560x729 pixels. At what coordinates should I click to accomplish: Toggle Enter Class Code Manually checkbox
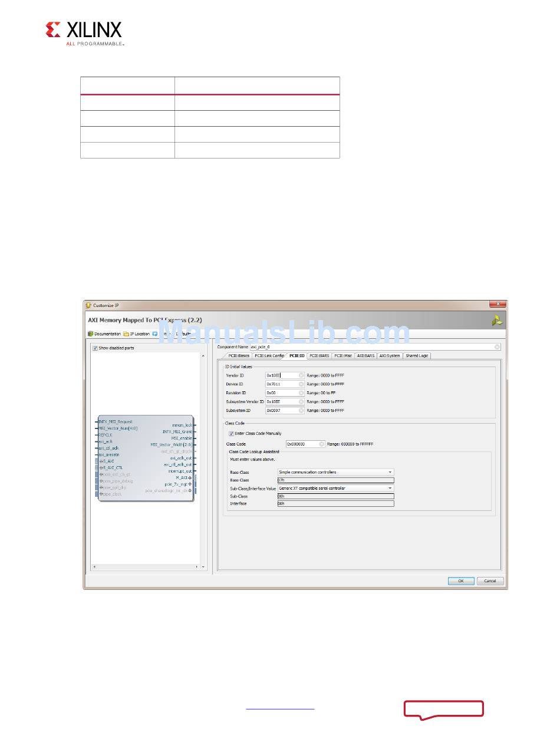point(231,434)
